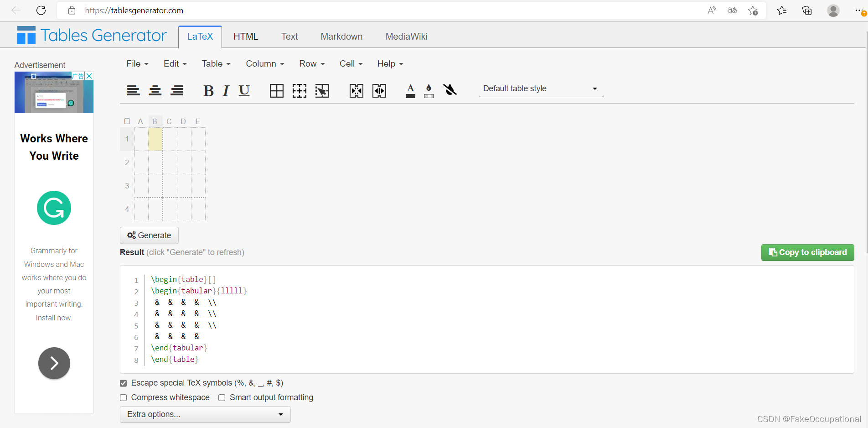Viewport: 868px width, 428px height.
Task: Apply underline formatting icon
Action: pyautogui.click(x=244, y=90)
